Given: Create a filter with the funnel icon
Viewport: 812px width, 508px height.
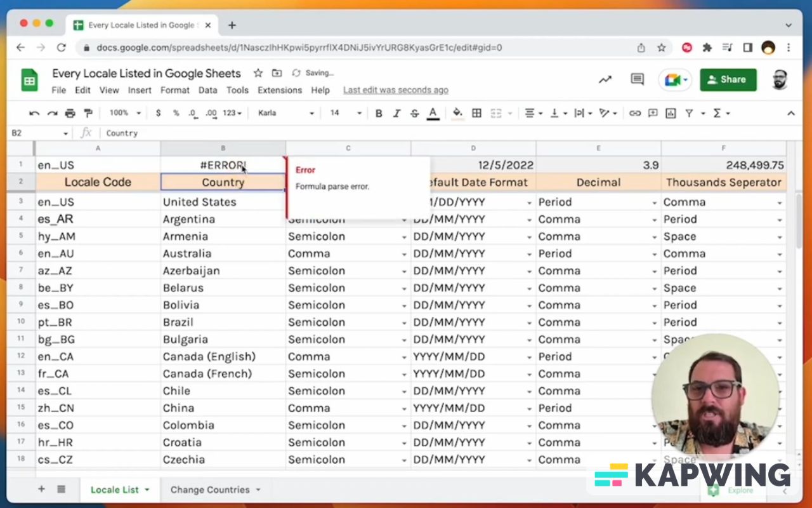Looking at the screenshot, I should click(x=689, y=113).
